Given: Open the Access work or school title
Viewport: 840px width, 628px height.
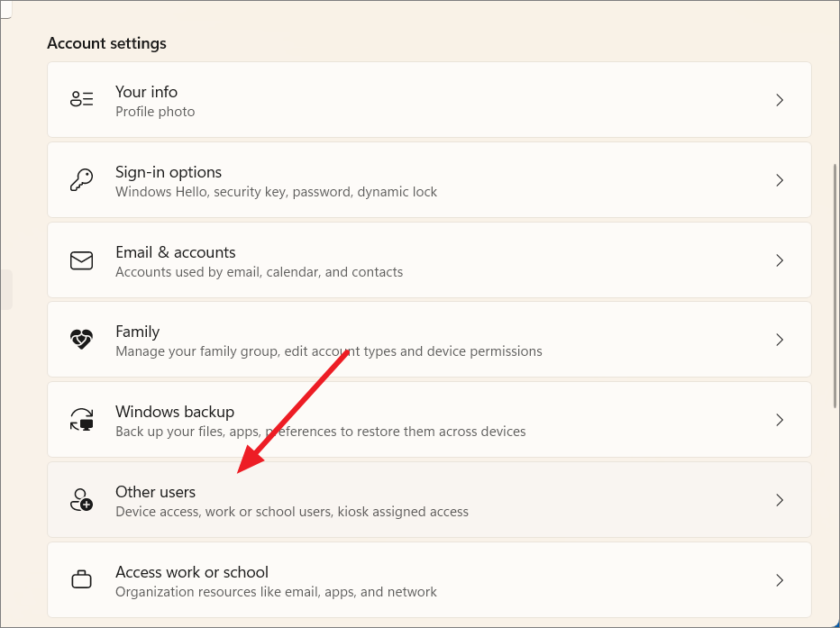Looking at the screenshot, I should pos(192,572).
